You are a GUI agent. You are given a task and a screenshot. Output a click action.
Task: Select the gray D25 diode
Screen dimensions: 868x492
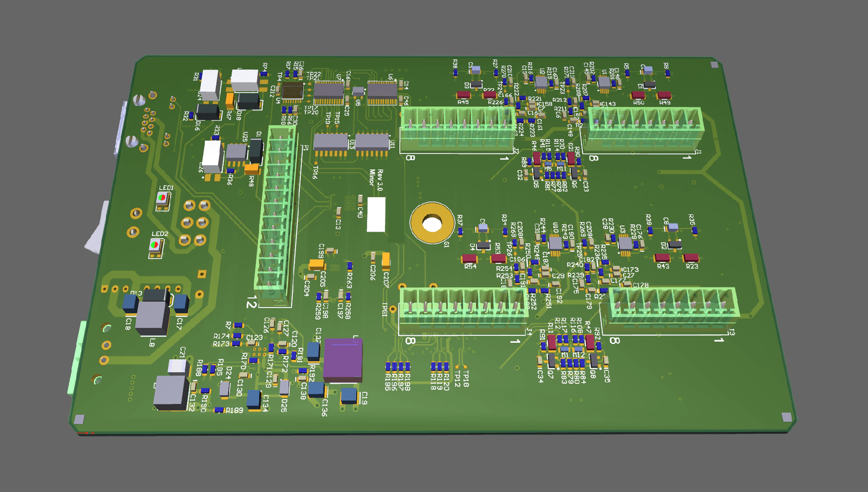(284, 387)
